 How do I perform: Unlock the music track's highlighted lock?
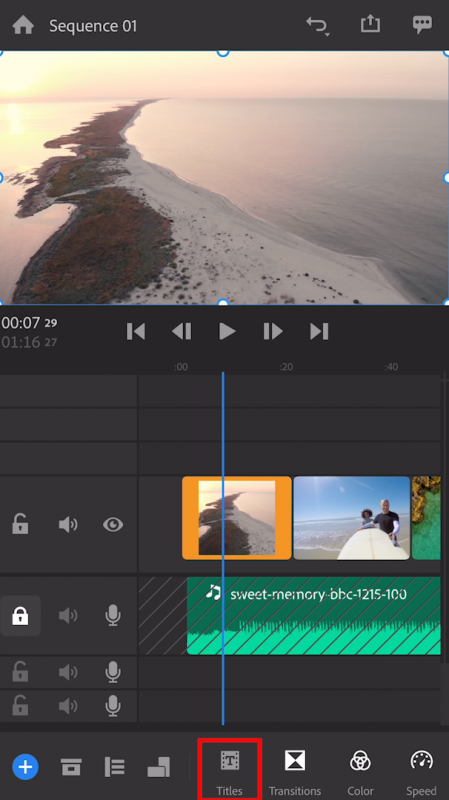[x=20, y=616]
